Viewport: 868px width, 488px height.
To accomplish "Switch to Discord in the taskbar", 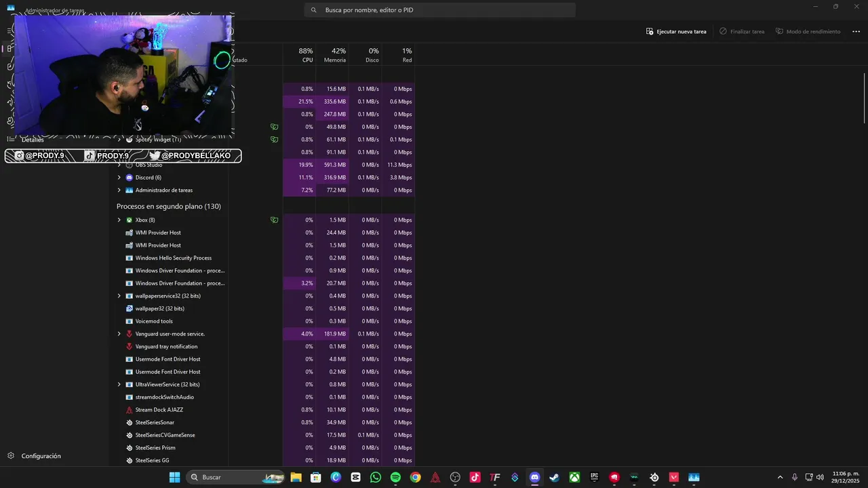I will [x=534, y=477].
